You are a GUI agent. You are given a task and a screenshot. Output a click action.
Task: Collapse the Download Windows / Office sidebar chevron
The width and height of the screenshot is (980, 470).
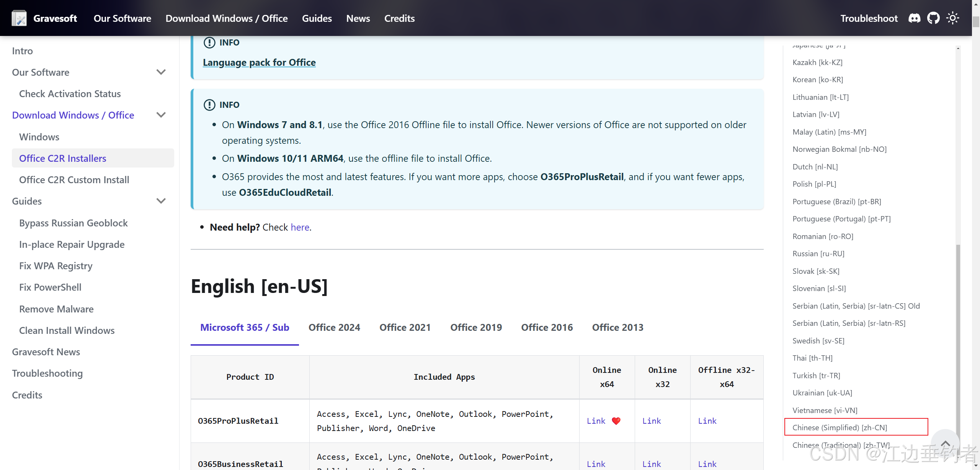click(x=161, y=115)
